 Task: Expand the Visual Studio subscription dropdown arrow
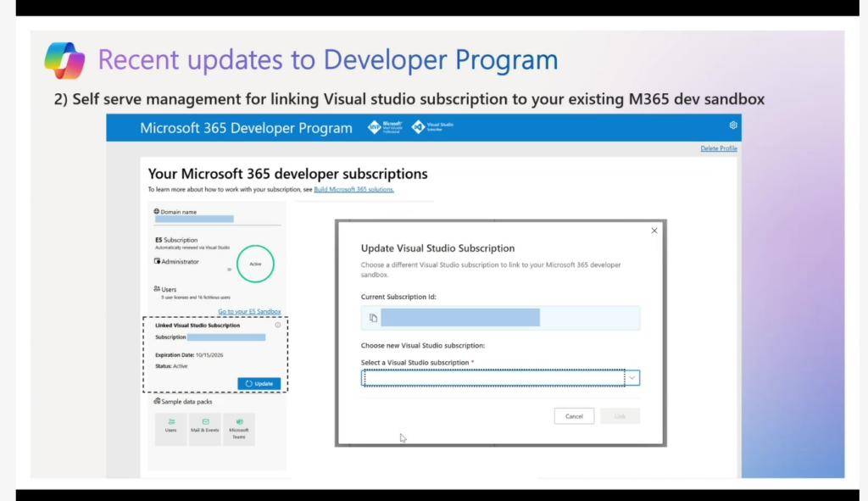[632, 378]
